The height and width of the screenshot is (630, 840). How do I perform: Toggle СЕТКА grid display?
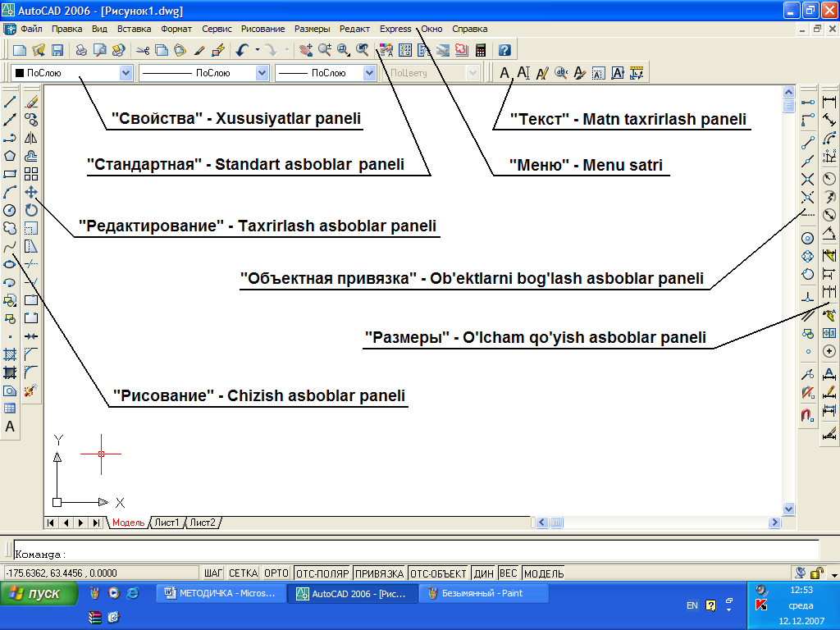click(x=243, y=573)
